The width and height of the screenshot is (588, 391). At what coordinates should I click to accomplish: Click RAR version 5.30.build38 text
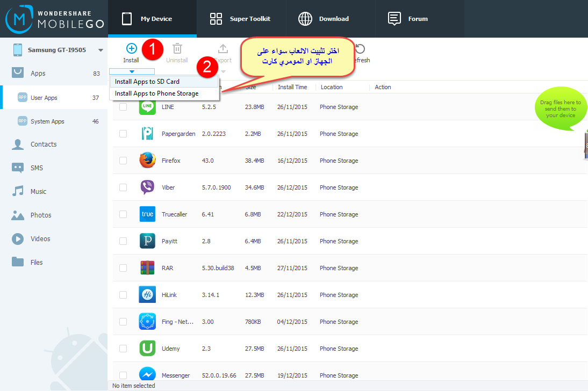click(218, 268)
